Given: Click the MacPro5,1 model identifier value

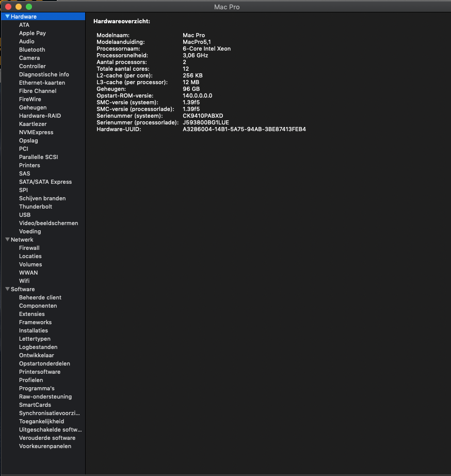Looking at the screenshot, I should [197, 42].
